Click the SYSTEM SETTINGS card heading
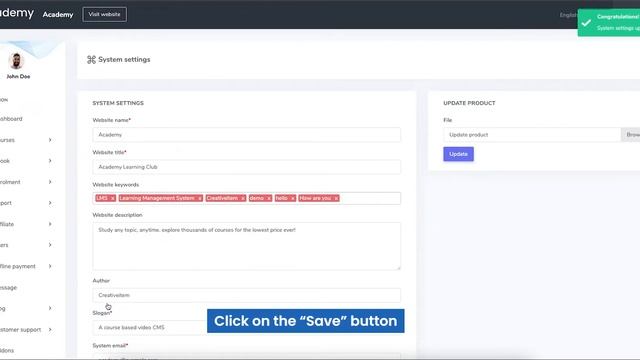Viewport: 640px width, 360px height. (x=118, y=103)
